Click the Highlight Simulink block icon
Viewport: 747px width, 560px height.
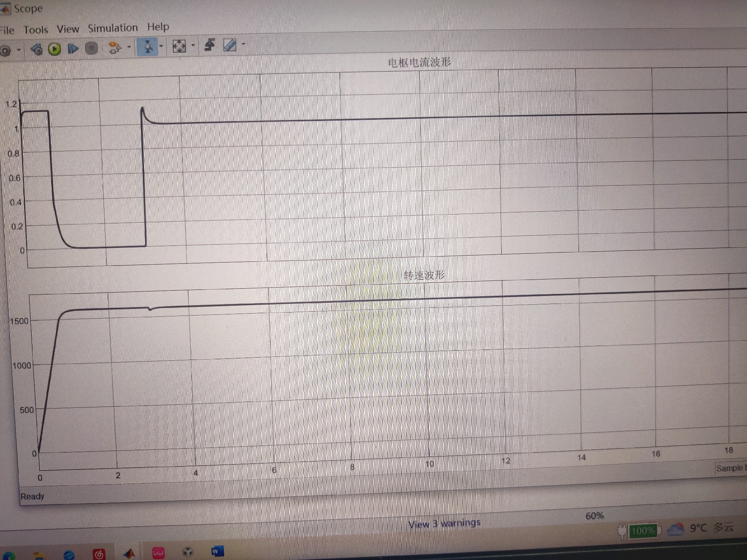(x=114, y=48)
